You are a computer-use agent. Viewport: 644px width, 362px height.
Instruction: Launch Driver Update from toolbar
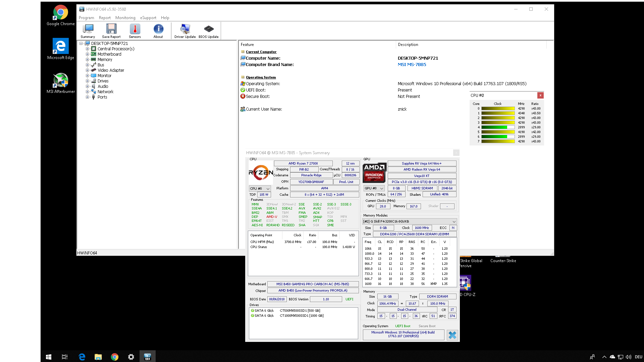coord(185,31)
